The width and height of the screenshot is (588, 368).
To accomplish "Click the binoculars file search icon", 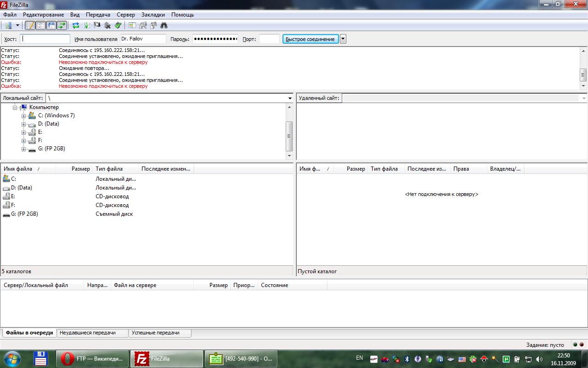I will (164, 26).
